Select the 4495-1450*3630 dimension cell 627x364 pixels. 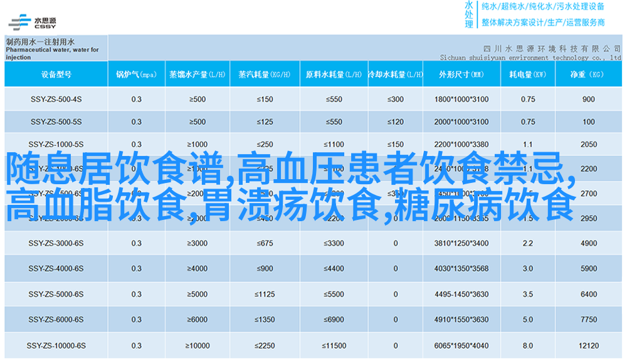click(461, 294)
